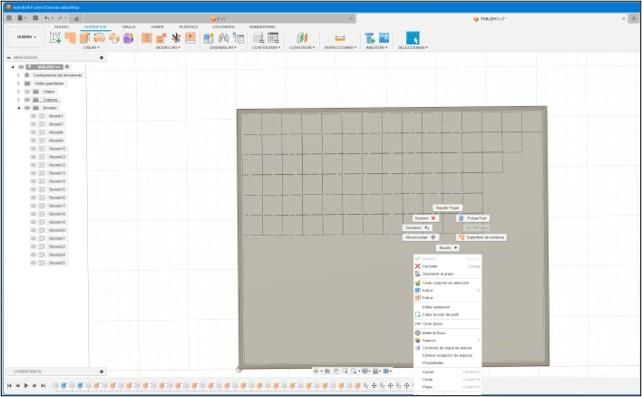Screen dimensions: 642x397
Task: Select the Sweep surface tool icon
Action: point(99,38)
